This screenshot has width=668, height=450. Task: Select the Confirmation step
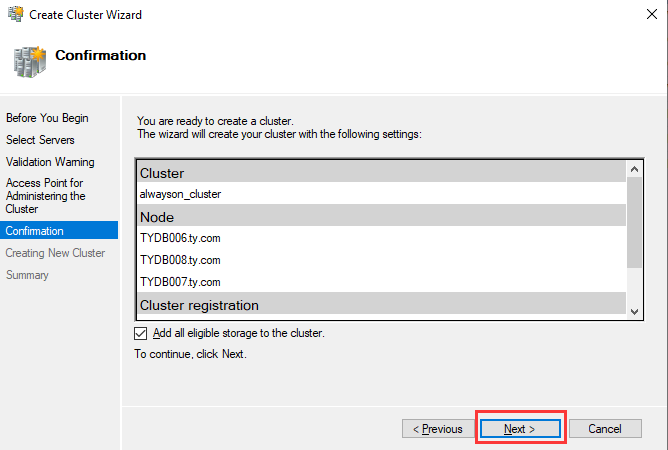pyautogui.click(x=35, y=231)
